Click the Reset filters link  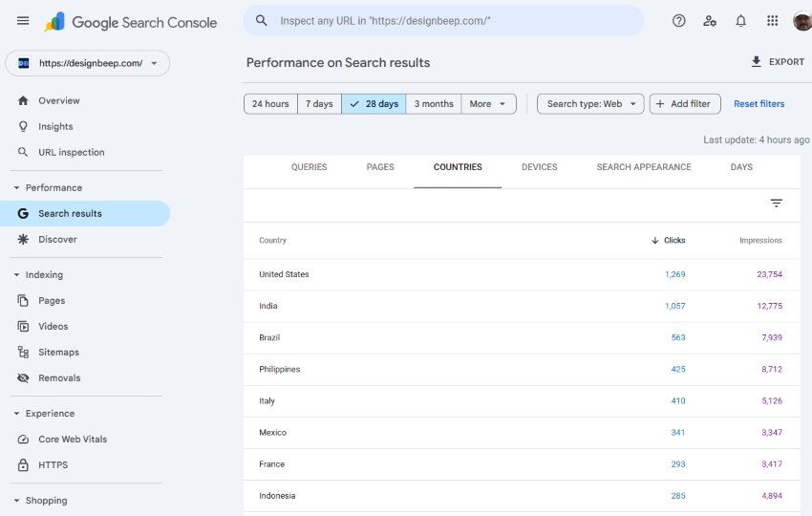[x=759, y=104]
